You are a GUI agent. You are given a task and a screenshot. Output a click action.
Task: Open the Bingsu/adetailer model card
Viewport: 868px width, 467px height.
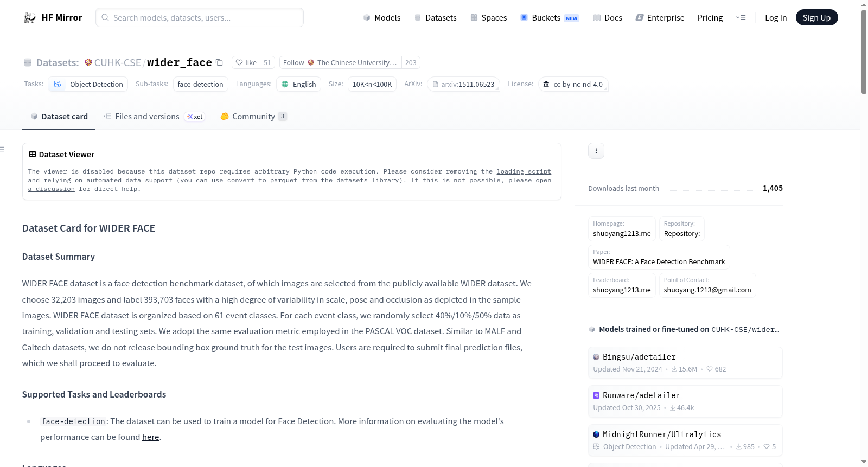coord(685,362)
